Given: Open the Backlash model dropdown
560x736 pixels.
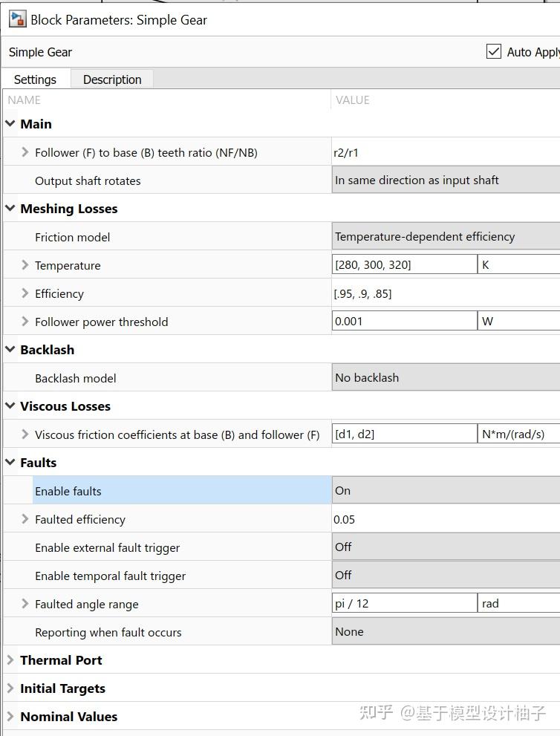Looking at the screenshot, I should tap(446, 378).
